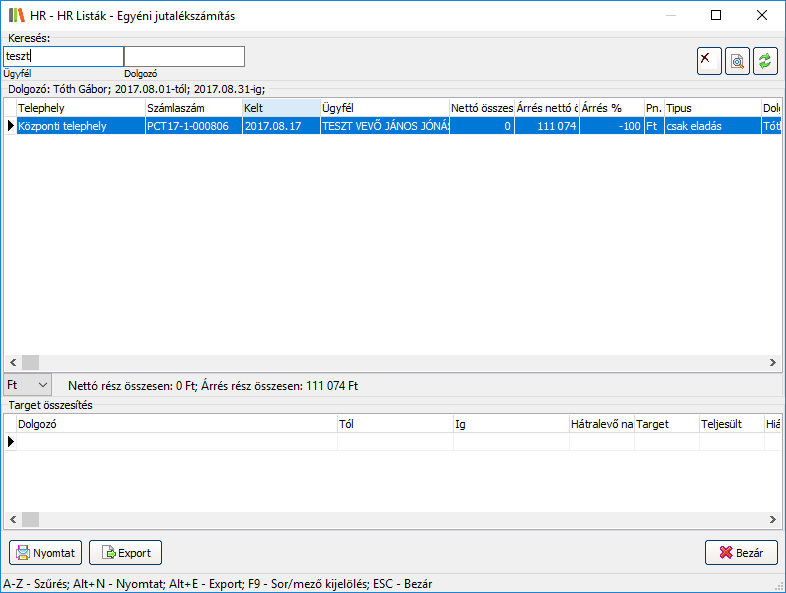
Task: Click into the Dolgozó search field
Action: [x=184, y=57]
